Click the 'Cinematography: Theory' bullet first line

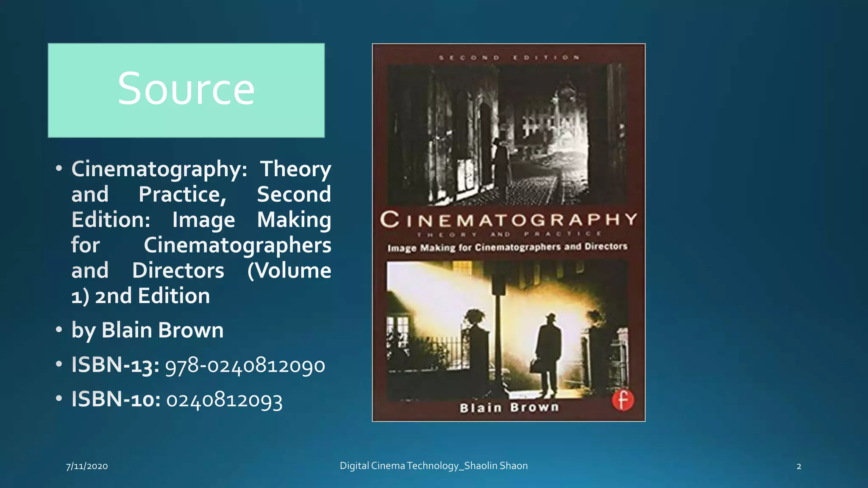pyautogui.click(x=201, y=169)
